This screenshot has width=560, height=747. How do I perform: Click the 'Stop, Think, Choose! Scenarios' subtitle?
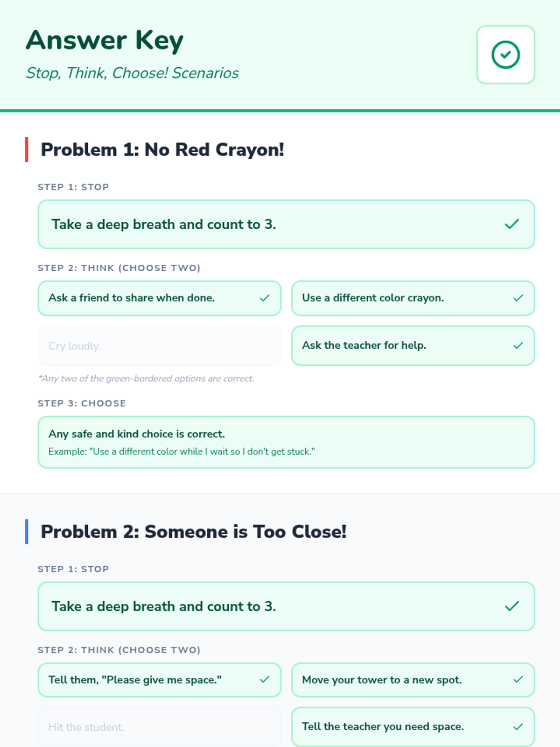pyautogui.click(x=133, y=73)
